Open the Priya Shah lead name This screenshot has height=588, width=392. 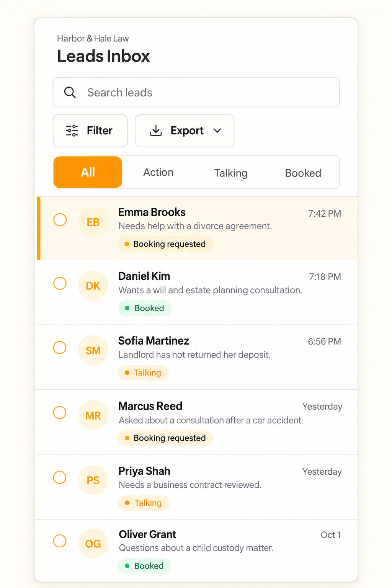(x=144, y=471)
